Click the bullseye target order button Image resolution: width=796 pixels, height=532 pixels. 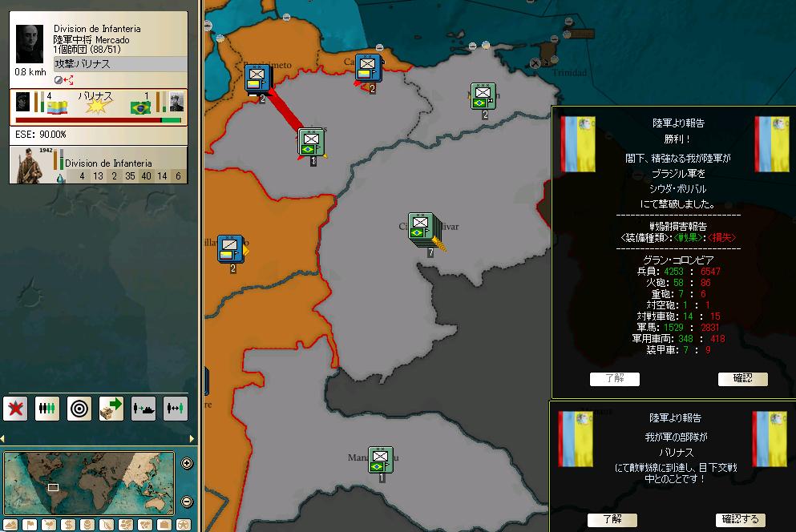[x=79, y=408]
